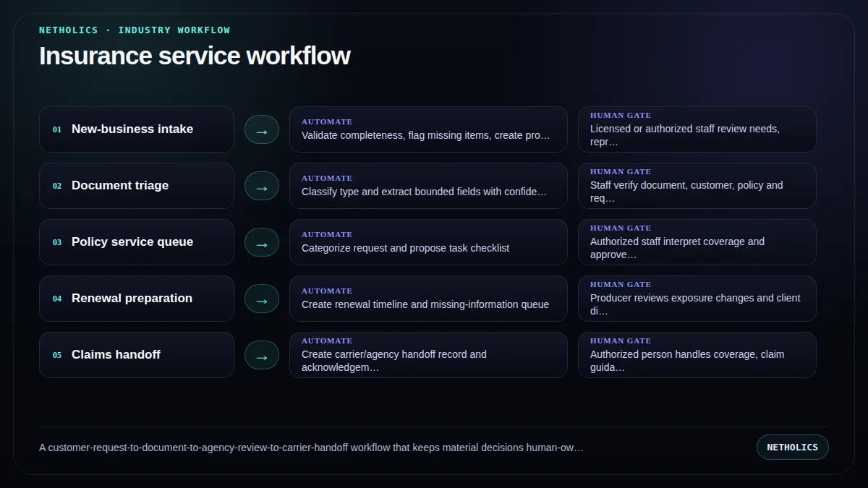The image size is (868, 488).
Task: Click the AUTOMATE label in the Policy service queue row
Action: point(327,234)
